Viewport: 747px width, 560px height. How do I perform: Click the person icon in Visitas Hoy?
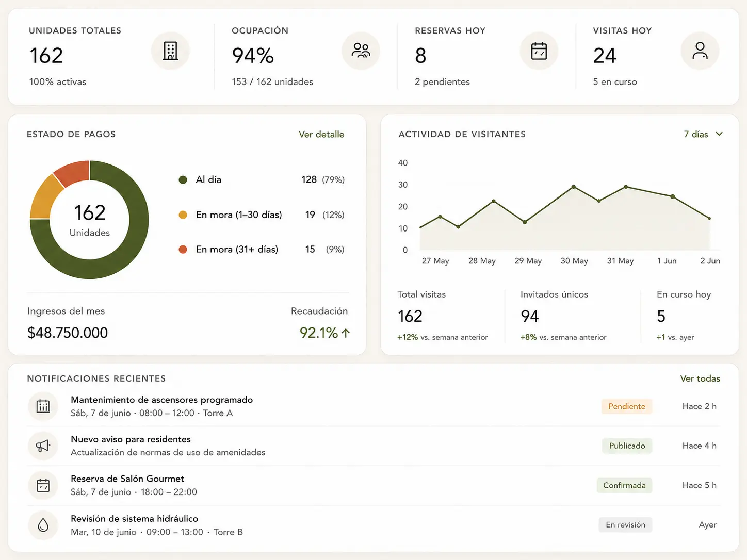(700, 51)
